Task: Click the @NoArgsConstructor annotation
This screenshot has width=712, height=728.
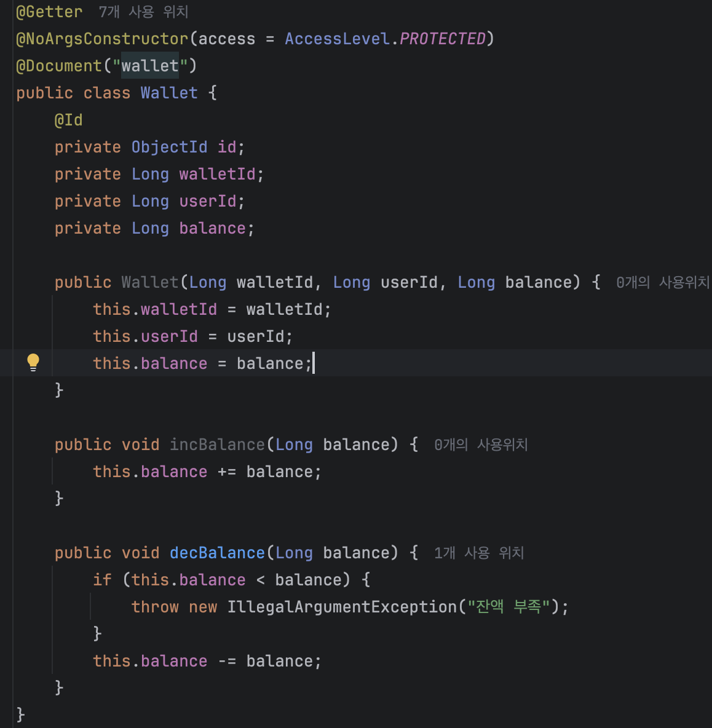Action: (102, 39)
